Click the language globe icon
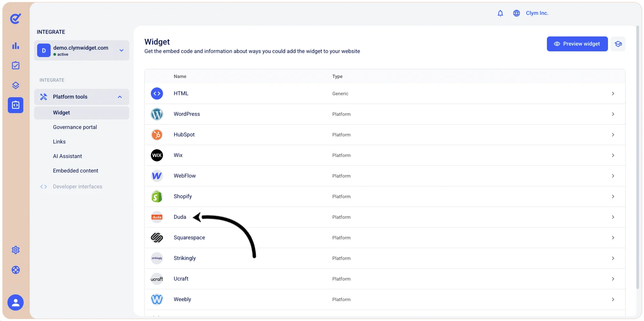This screenshot has height=321, width=644. [x=516, y=13]
